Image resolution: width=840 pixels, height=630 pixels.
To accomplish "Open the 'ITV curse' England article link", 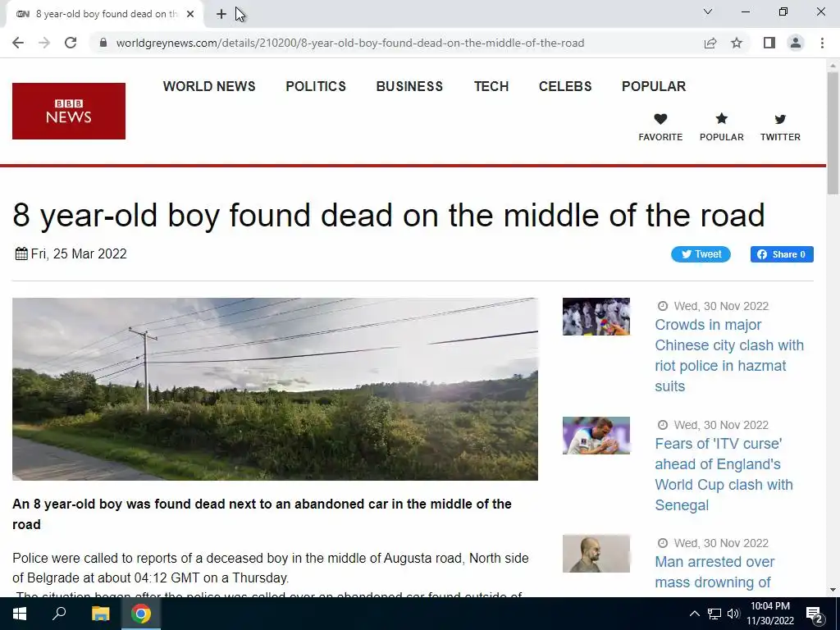I will [x=724, y=474].
